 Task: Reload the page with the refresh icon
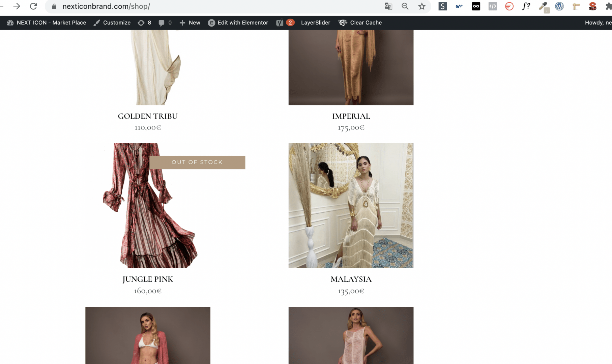[33, 6]
